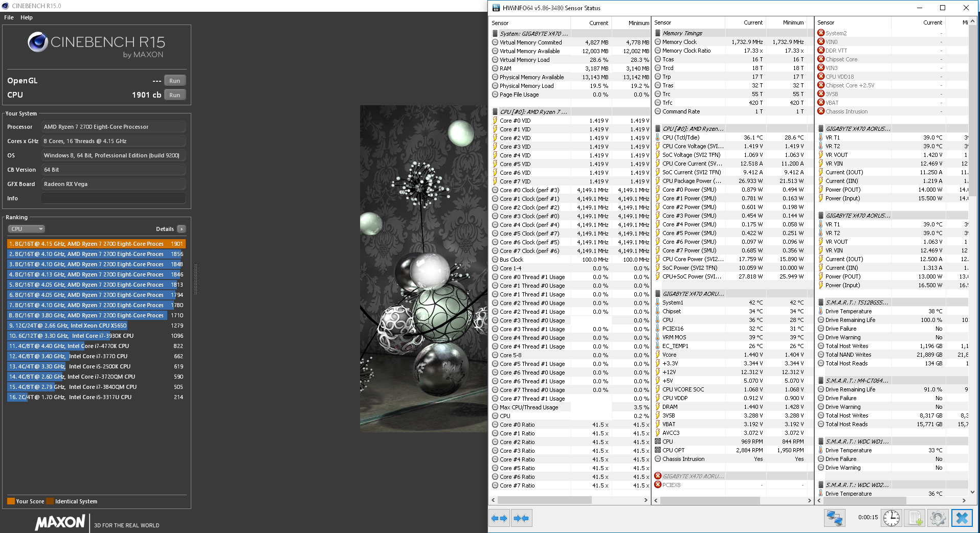Image resolution: width=980 pixels, height=533 pixels.
Task: Click the OS value Windows 8 64 Bit
Action: click(x=114, y=155)
